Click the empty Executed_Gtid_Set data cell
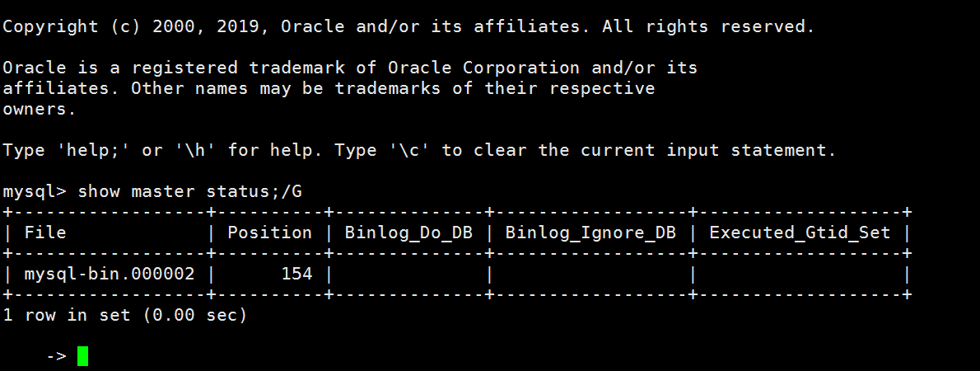 [x=800, y=274]
